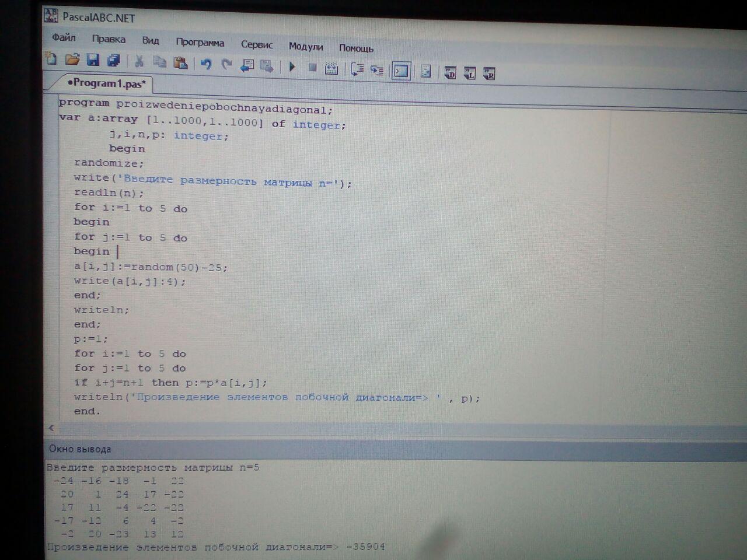747x560 pixels.
Task: Save the program with floppy icon
Action: [x=93, y=60]
